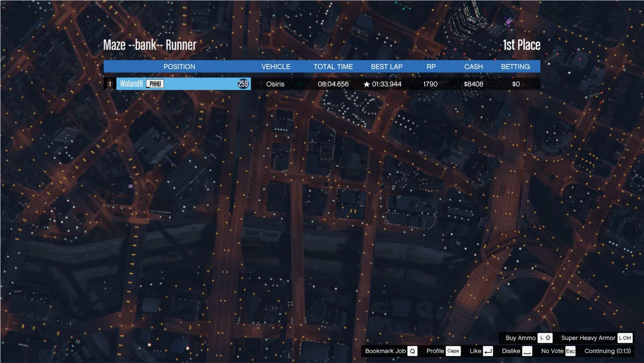Select Super Heavy Armor label
The image size is (644, 363).
(588, 338)
